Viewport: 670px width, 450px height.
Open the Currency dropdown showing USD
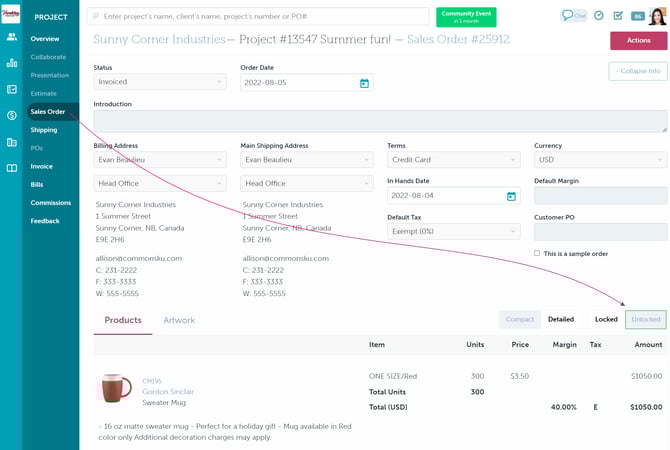(600, 160)
